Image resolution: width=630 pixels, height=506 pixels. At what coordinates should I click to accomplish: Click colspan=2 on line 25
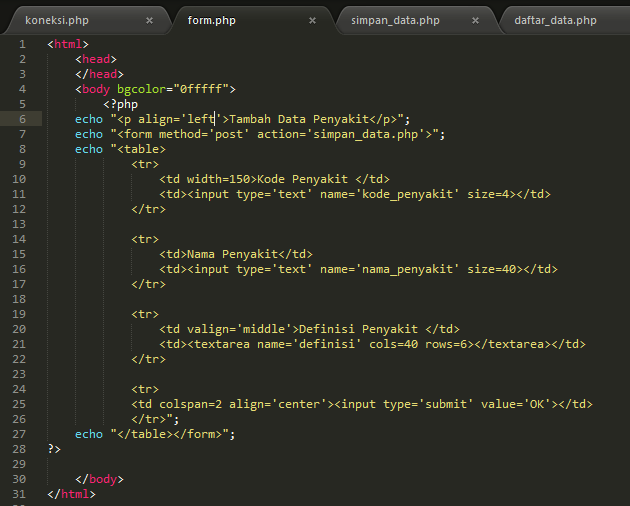click(x=190, y=404)
